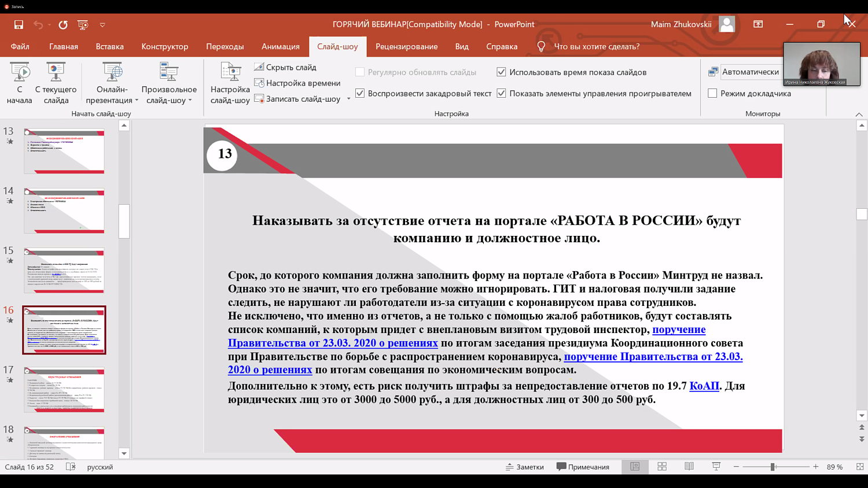
Task: Toggle 'Показать элементы управления проигрывателем' checkbox
Action: 501,93
